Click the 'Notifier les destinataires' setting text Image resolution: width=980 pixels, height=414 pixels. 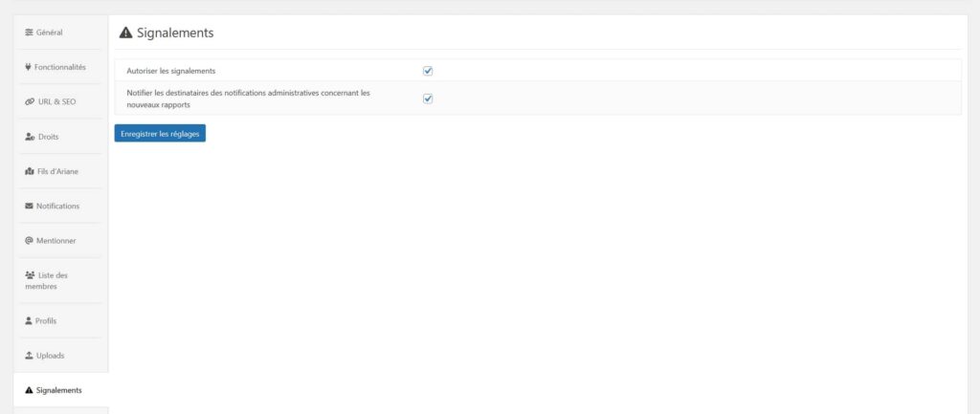(248, 99)
